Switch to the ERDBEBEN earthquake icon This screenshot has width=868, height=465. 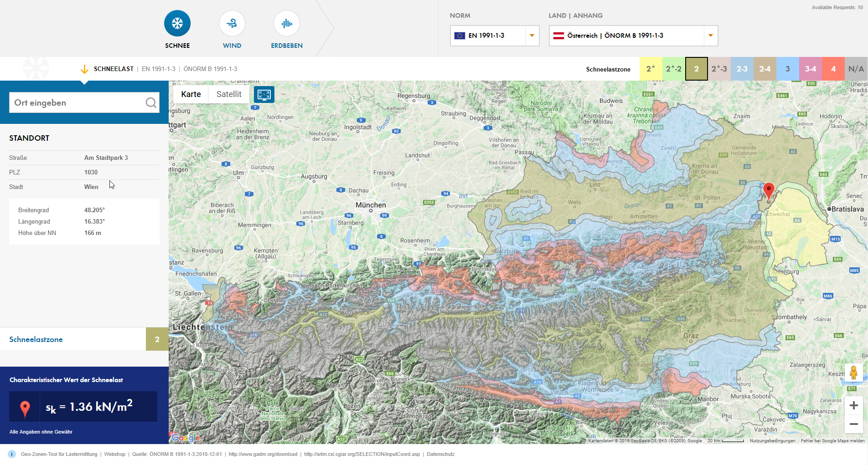tap(286, 23)
